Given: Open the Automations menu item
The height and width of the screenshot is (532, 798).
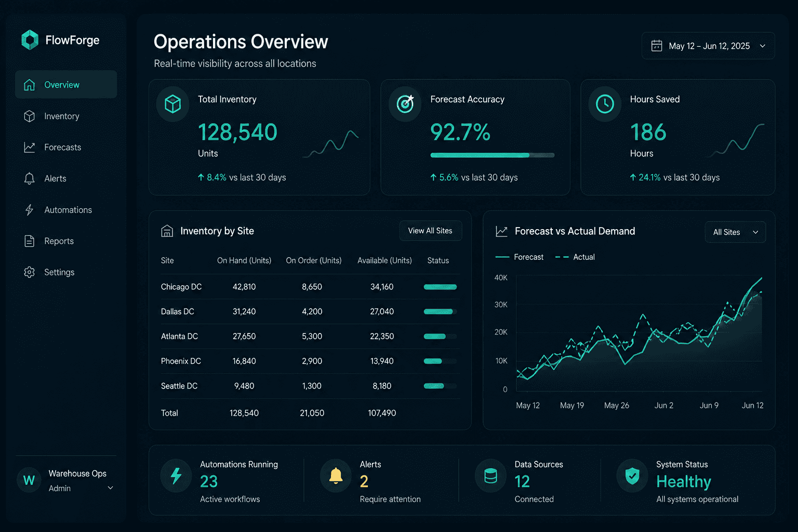Looking at the screenshot, I should coord(66,210).
